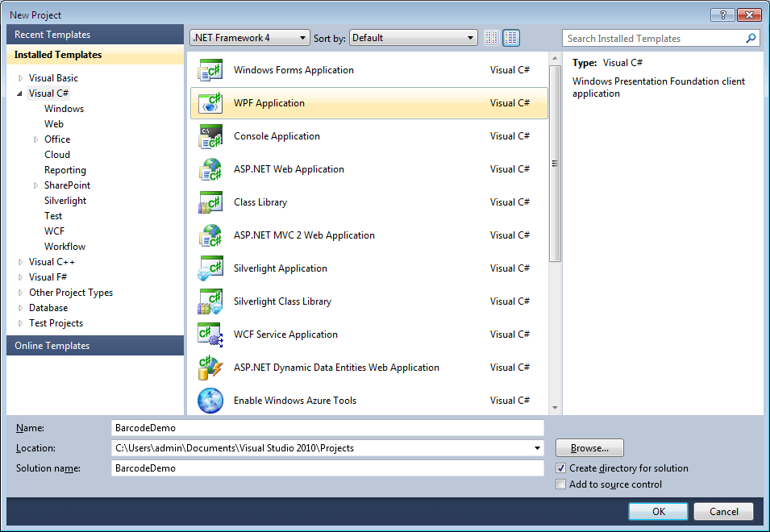Click the Windows Forms Application template icon
Viewport: 770px width, 532px height.
(210, 70)
